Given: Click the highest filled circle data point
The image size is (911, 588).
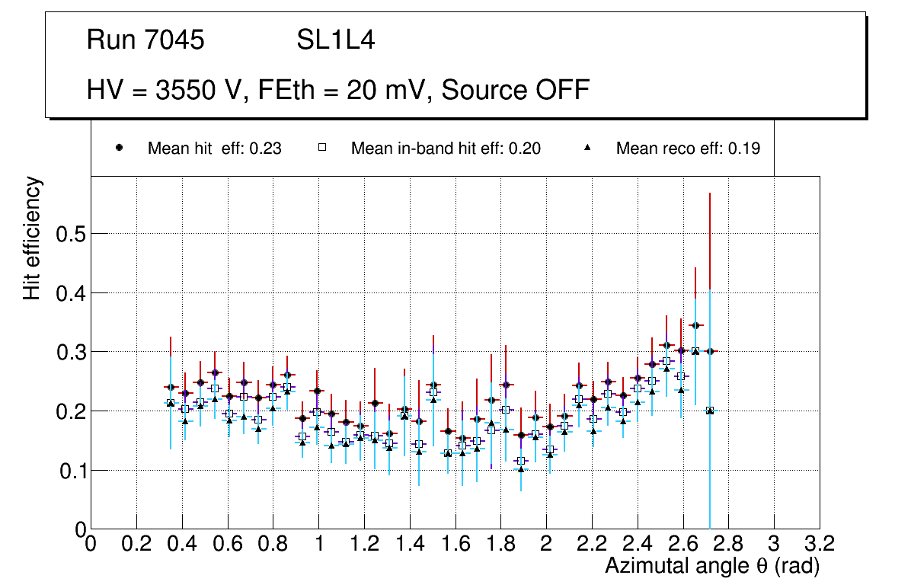Looking at the screenshot, I should click(x=695, y=325).
